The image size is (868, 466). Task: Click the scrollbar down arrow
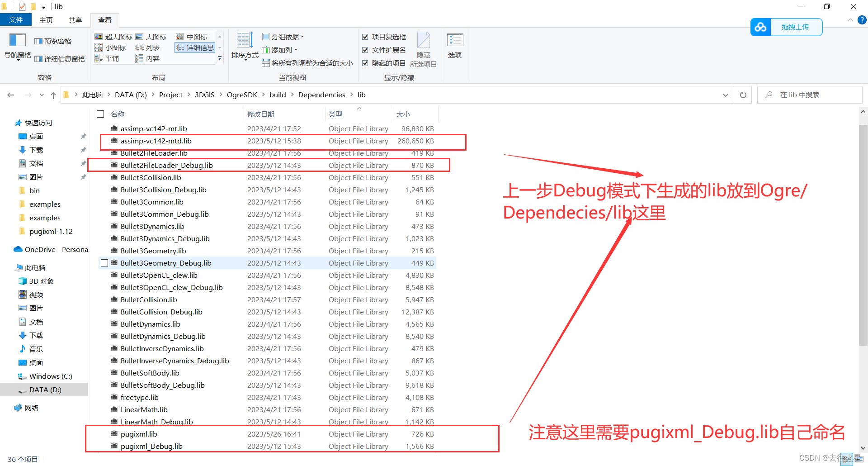pos(863,447)
